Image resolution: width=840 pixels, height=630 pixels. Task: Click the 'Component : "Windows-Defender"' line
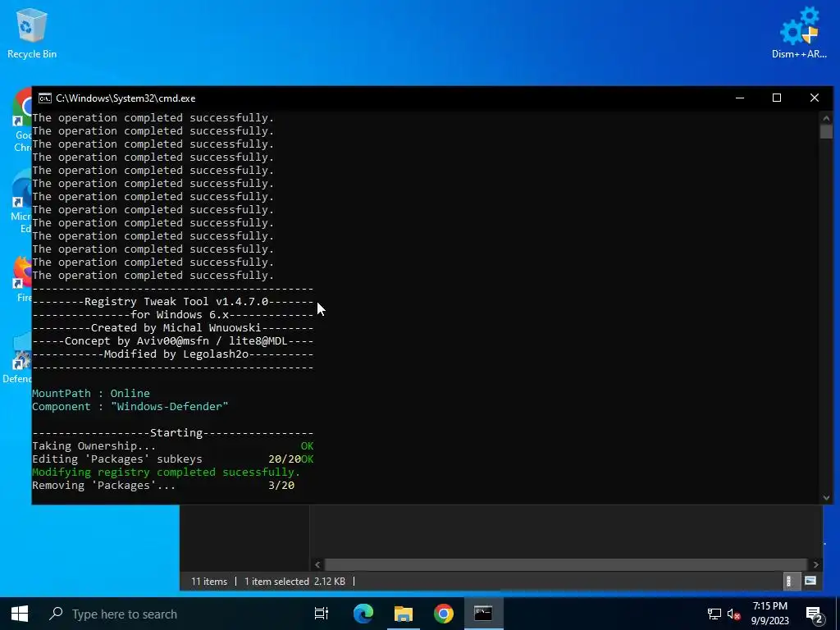point(130,407)
